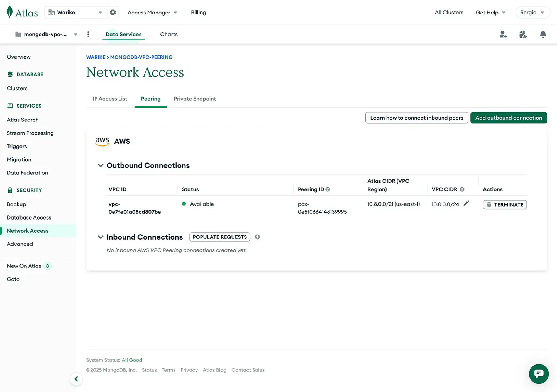Open the support chat bubble icon
Image resolution: width=557 pixels, height=392 pixels.
[x=539, y=374]
